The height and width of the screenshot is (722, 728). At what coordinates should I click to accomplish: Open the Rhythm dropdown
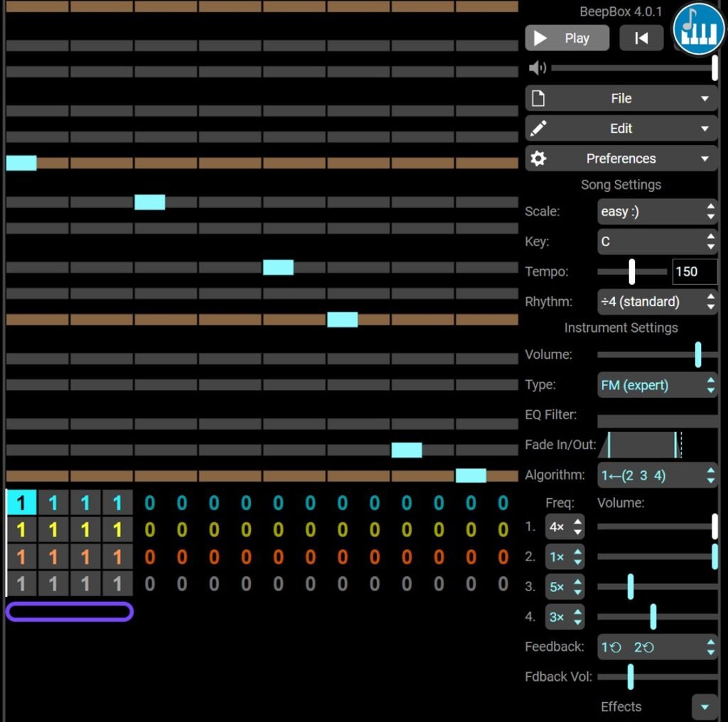[x=657, y=301]
